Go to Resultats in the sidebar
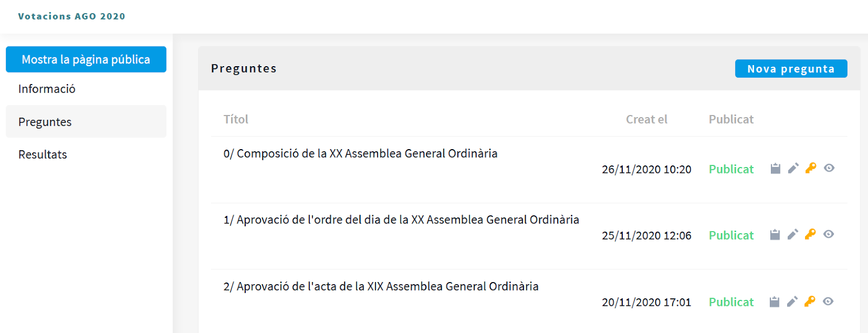The height and width of the screenshot is (333, 868). point(43,155)
